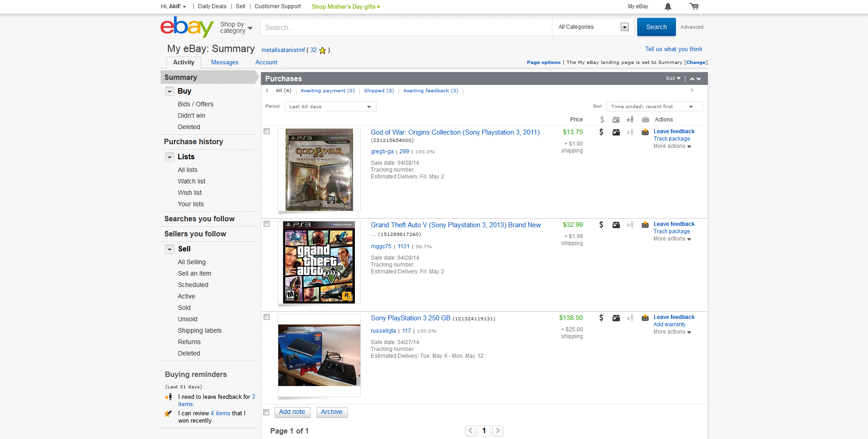The height and width of the screenshot is (439, 868).
Task: Click the Archive button
Action: click(x=332, y=412)
